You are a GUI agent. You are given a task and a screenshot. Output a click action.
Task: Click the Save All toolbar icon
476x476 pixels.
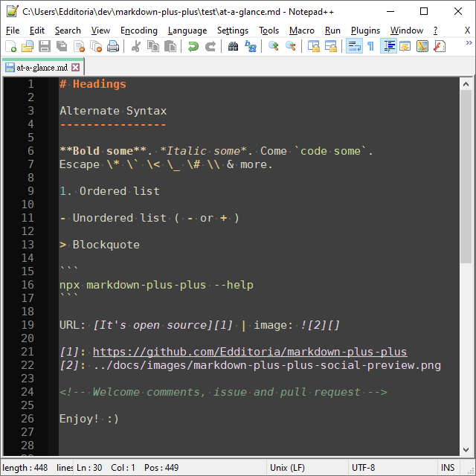(x=62, y=46)
